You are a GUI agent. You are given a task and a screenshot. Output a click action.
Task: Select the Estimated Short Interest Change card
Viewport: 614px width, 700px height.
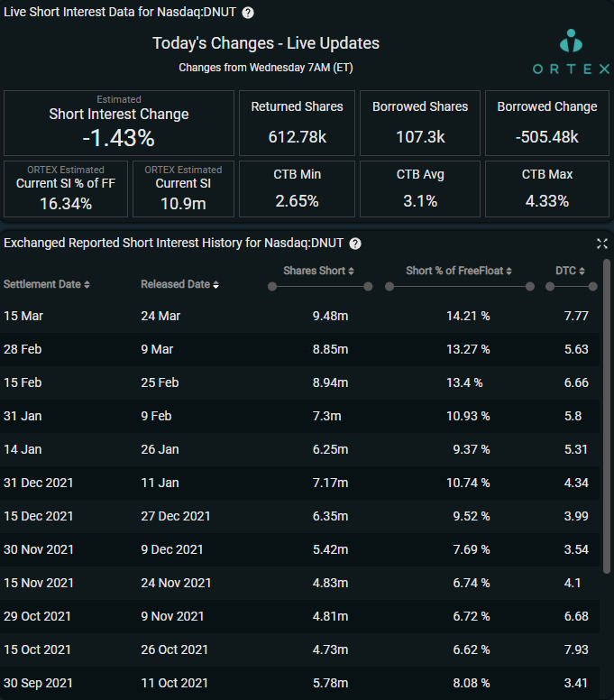click(x=119, y=124)
